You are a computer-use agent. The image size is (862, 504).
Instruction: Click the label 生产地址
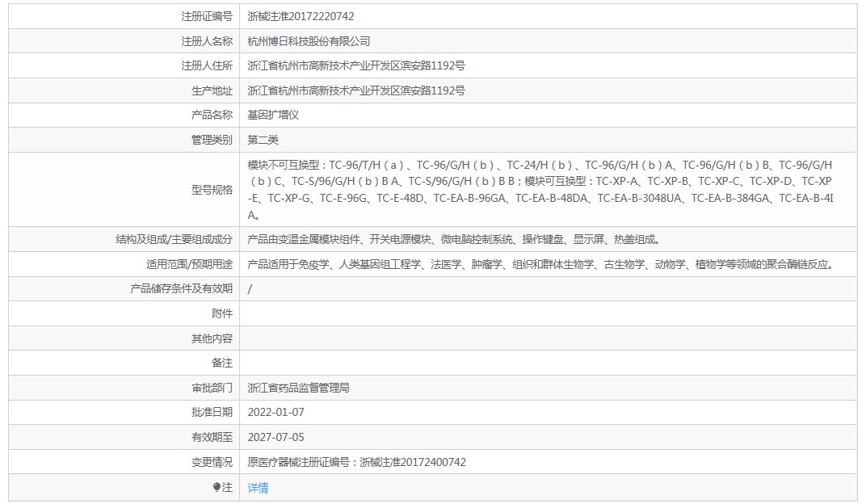pyautogui.click(x=212, y=90)
